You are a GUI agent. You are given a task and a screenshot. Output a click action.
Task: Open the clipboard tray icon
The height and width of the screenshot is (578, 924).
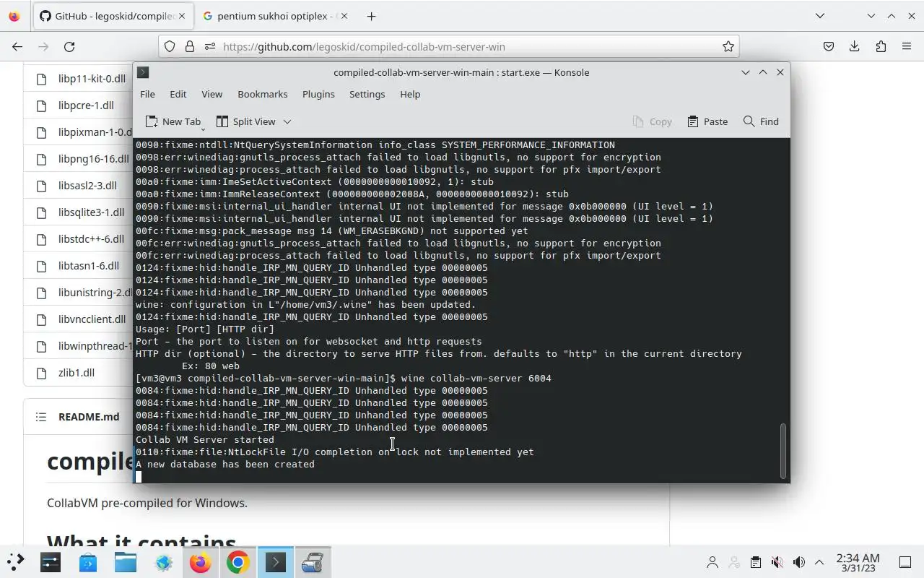pos(756,562)
